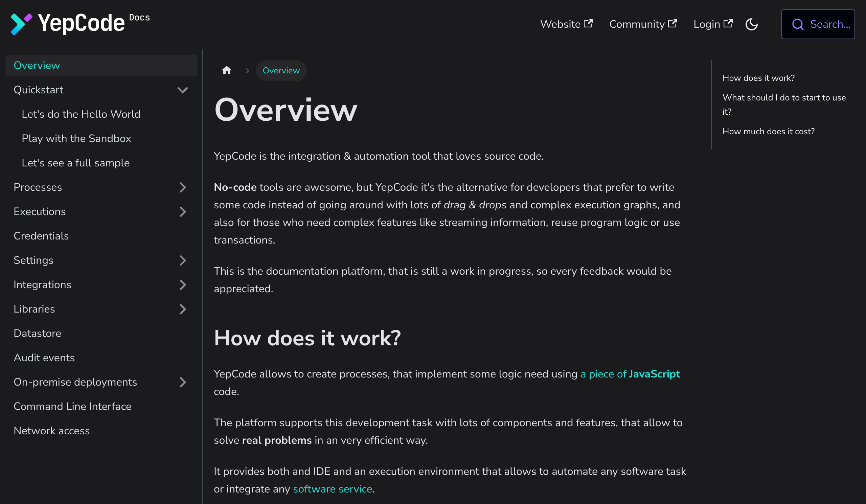Open the Search field
This screenshot has width=866, height=504.
(818, 24)
